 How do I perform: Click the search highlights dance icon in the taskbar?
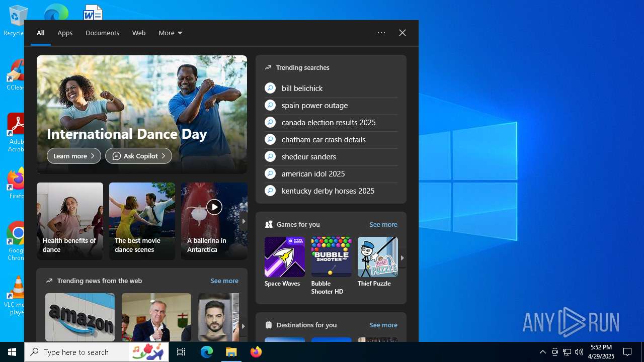(148, 352)
